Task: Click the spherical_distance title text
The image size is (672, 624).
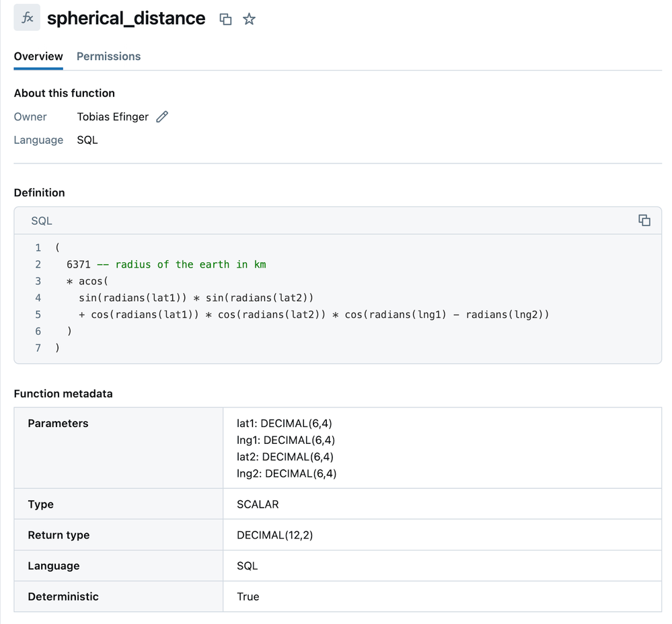Action: tap(126, 18)
